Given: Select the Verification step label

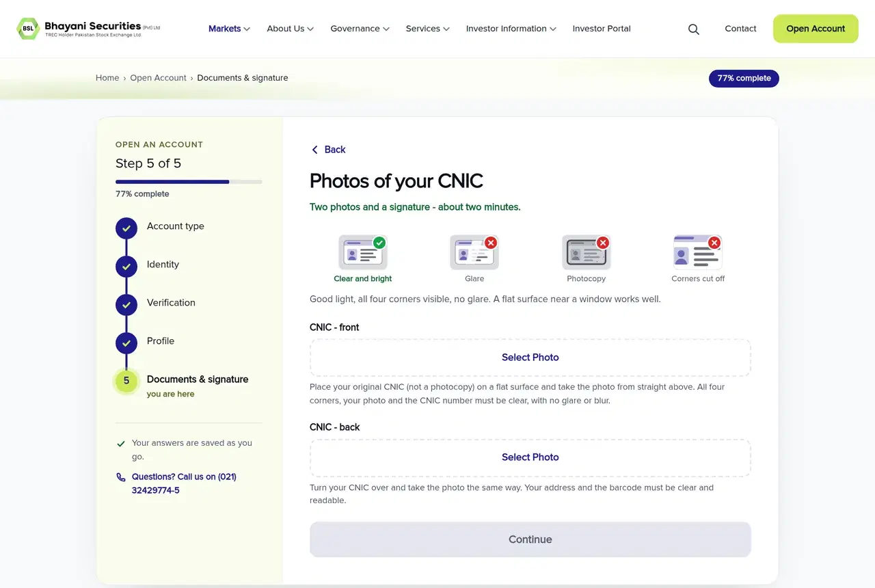Looking at the screenshot, I should pyautogui.click(x=171, y=303).
